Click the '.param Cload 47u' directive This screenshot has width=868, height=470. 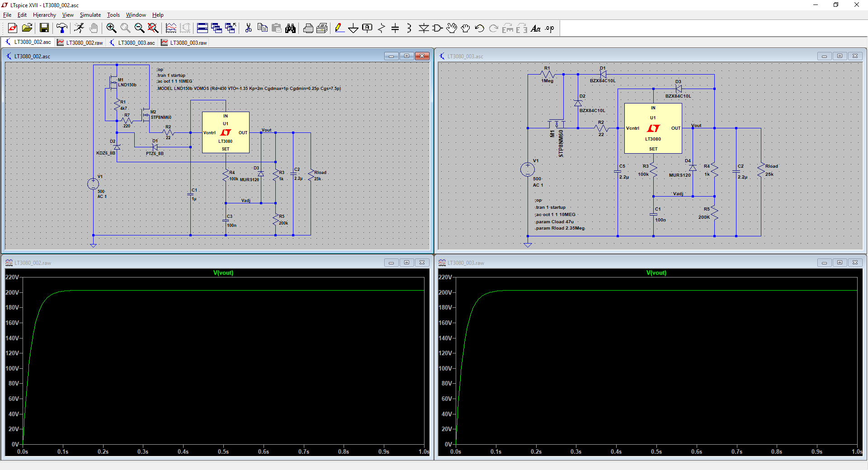pyautogui.click(x=554, y=222)
